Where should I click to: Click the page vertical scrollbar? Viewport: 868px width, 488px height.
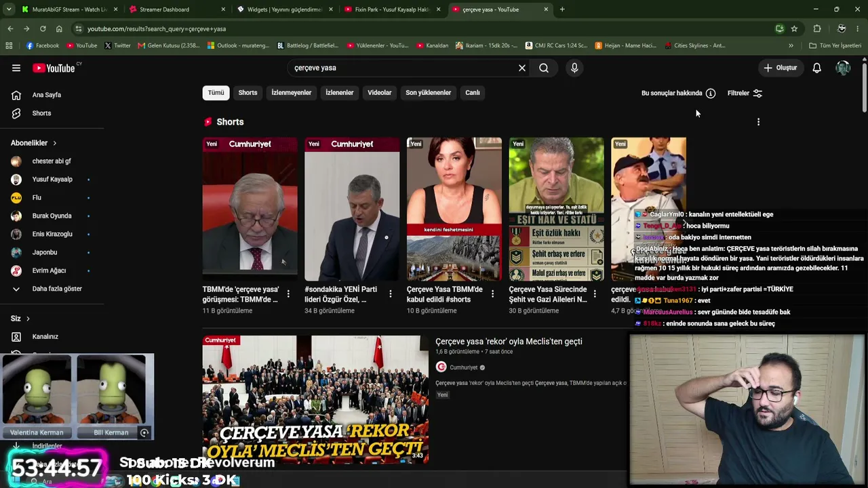pyautogui.click(x=864, y=86)
